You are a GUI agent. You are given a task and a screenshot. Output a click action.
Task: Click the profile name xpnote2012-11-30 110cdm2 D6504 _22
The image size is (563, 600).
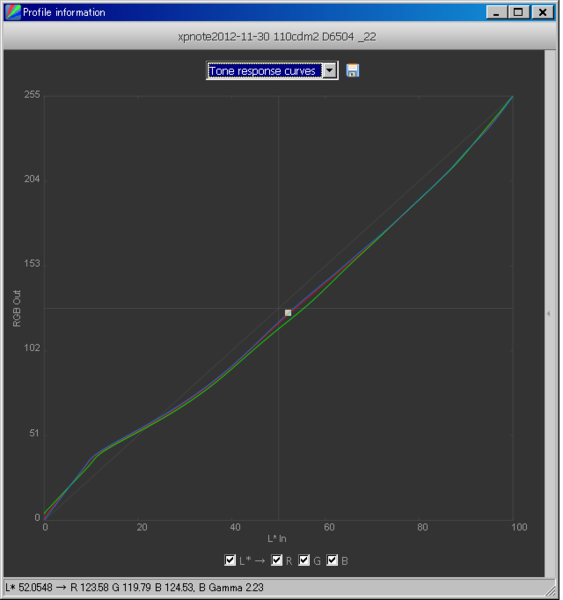pyautogui.click(x=278, y=37)
